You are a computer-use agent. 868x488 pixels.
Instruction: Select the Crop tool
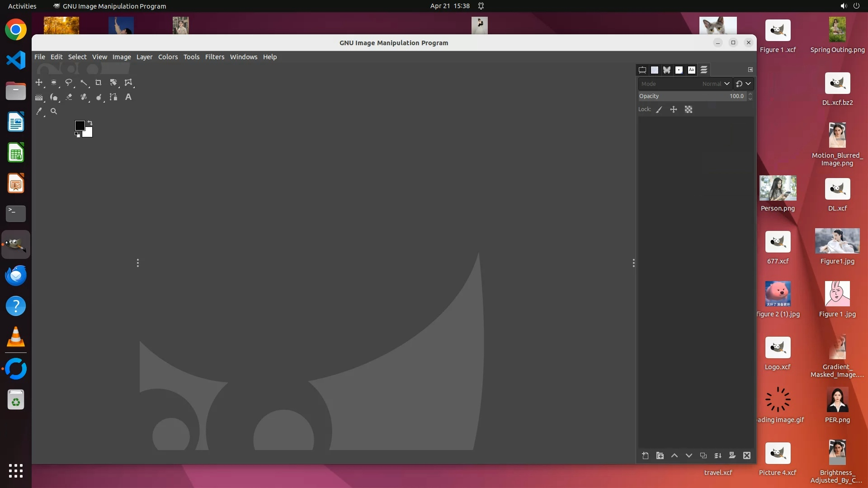click(x=98, y=83)
